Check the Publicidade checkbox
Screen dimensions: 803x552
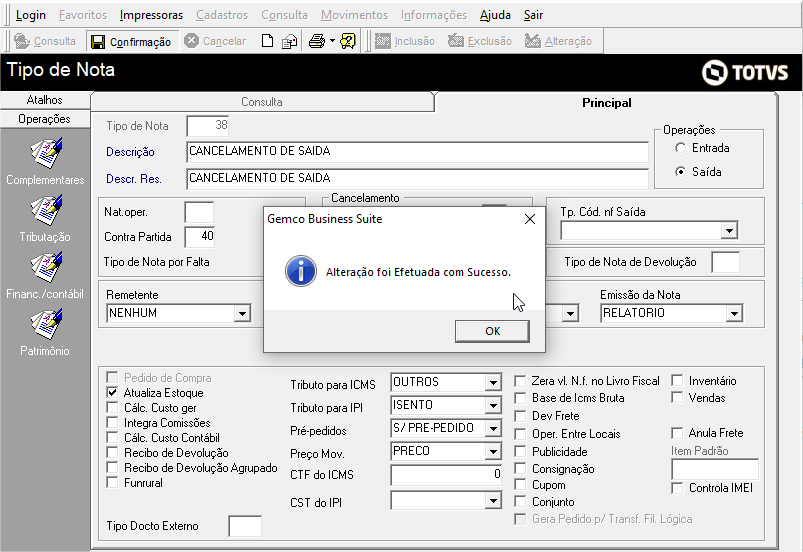click(x=520, y=452)
